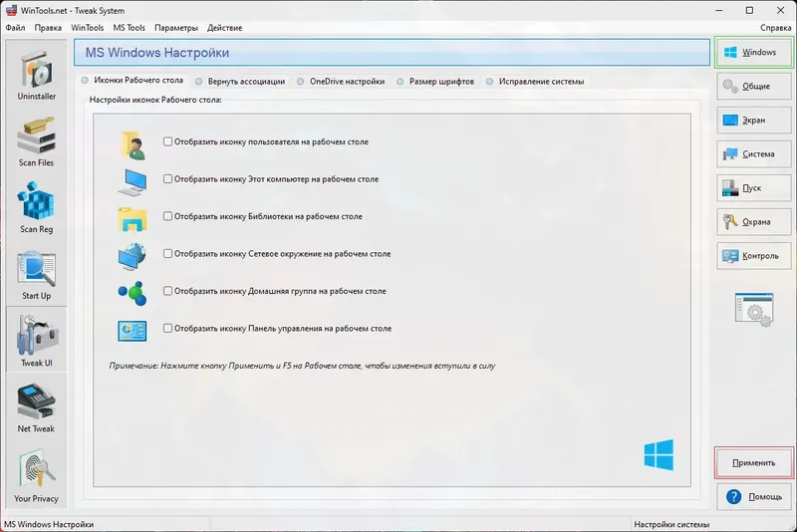Click the Homegroup colored spheres icon
797x532 pixels.
(x=133, y=293)
